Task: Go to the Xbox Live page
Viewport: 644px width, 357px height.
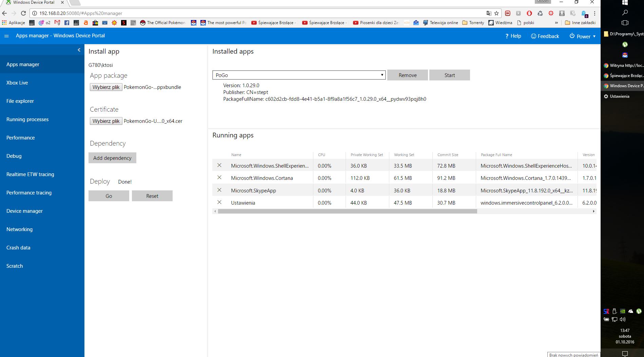Action: point(42,83)
